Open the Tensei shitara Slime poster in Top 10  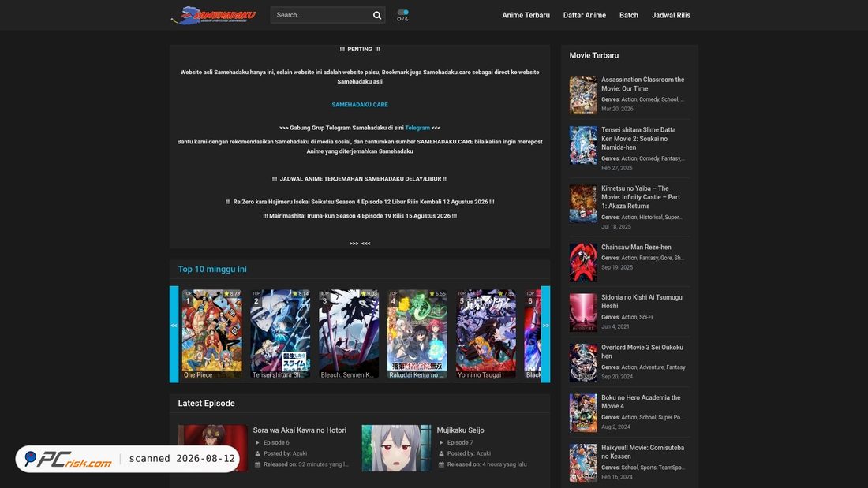pos(280,334)
